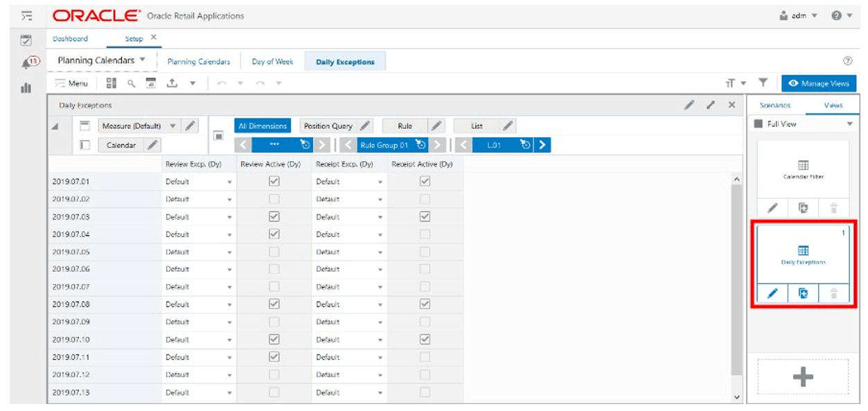Open the Tasks checklist icon in sidebar

[x=26, y=40]
